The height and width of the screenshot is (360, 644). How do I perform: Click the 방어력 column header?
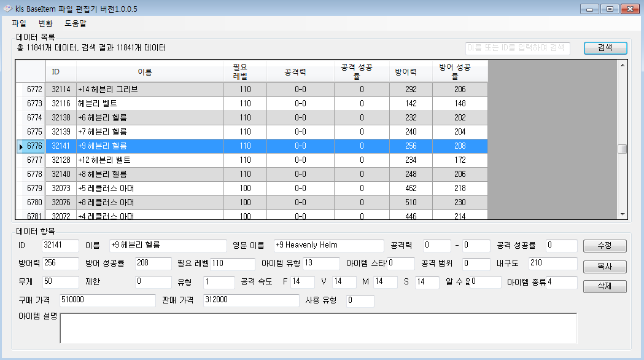click(x=411, y=72)
